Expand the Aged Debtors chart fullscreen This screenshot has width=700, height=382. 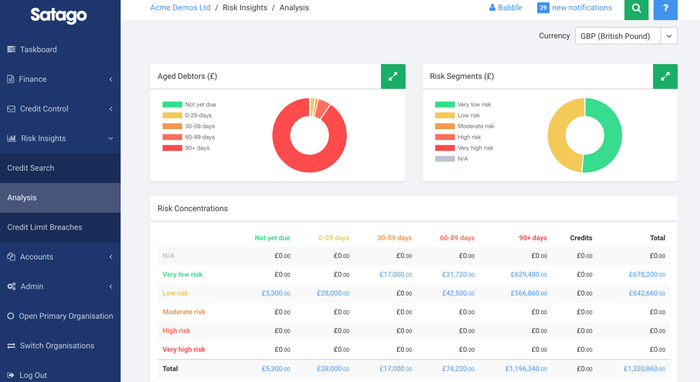(393, 76)
